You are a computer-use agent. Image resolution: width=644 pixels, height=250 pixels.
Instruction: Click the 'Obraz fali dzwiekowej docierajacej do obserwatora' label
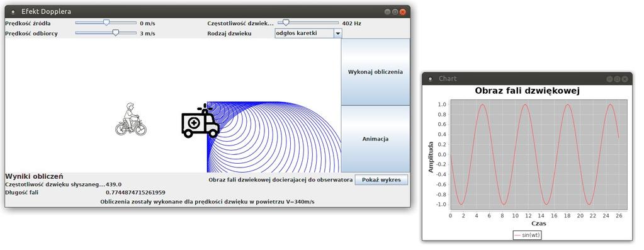click(281, 180)
